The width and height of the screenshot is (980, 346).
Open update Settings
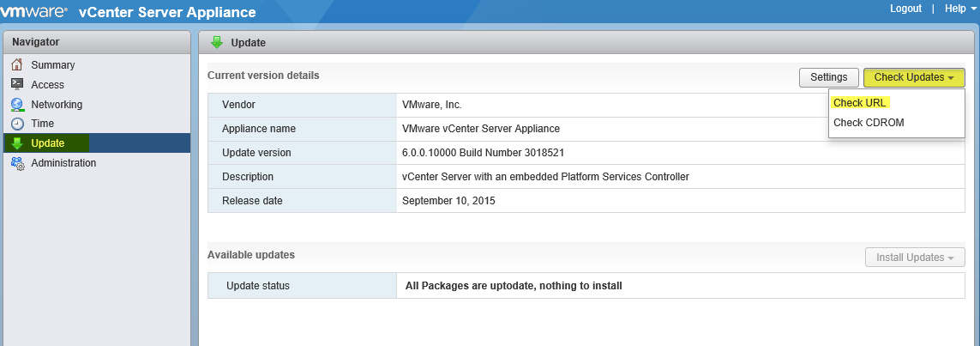(829, 77)
